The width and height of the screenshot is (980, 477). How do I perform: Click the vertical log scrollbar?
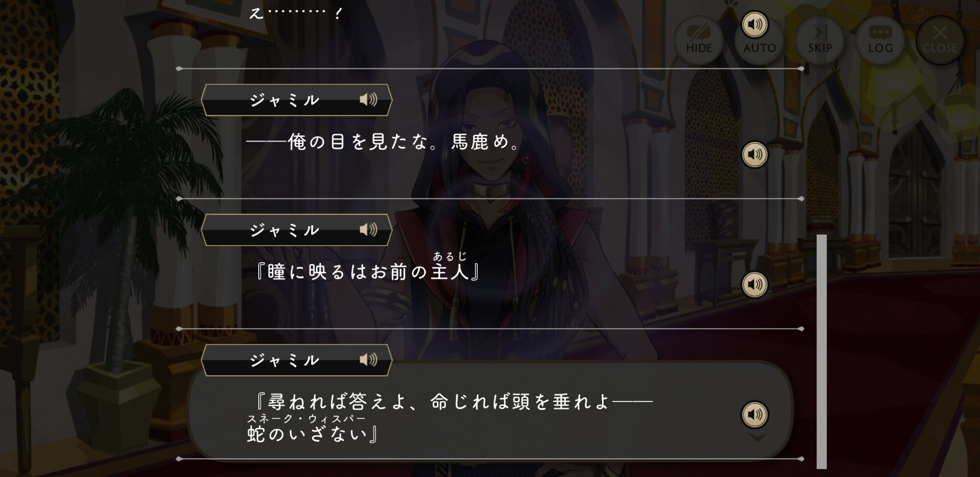pos(822,351)
